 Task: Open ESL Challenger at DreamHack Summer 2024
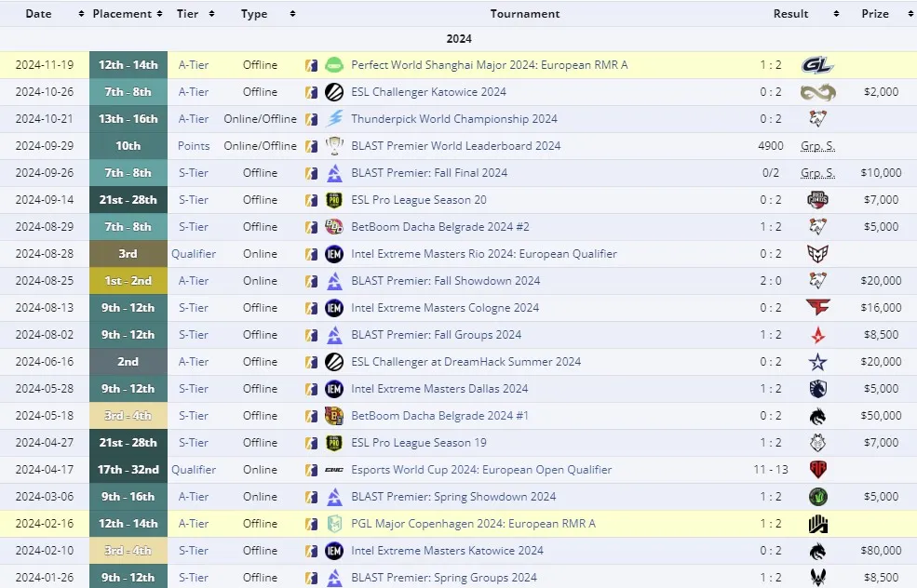465,361
